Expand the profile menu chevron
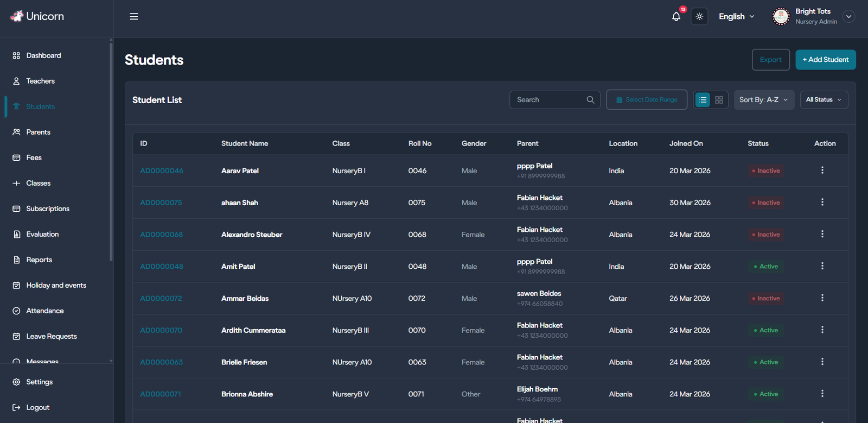 pos(849,16)
